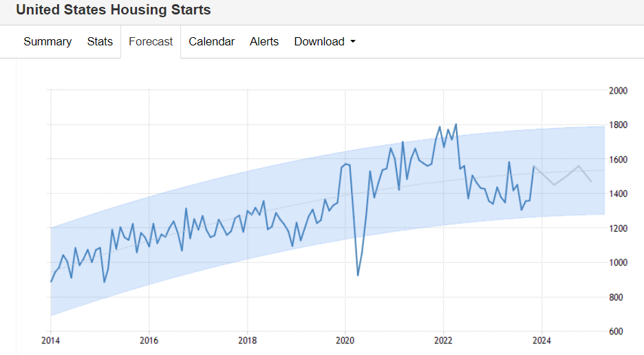Screen dimensions: 644x355
Task: Click the United States Housing Starts title
Action: (114, 10)
